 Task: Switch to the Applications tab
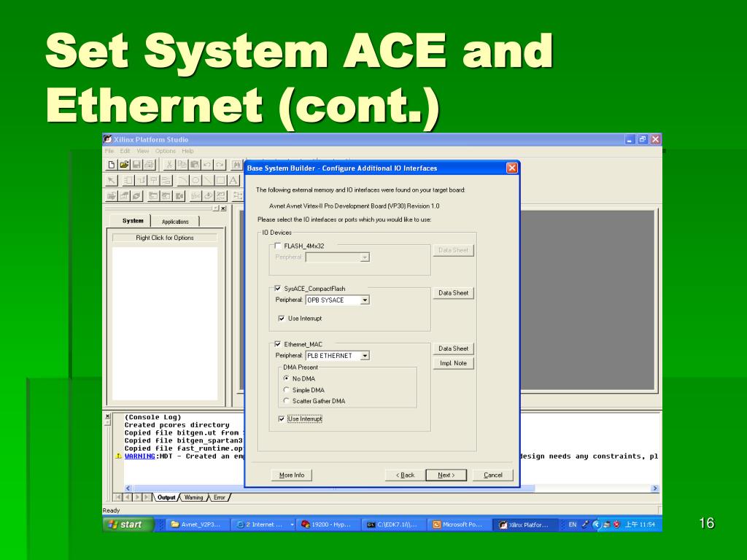point(175,222)
